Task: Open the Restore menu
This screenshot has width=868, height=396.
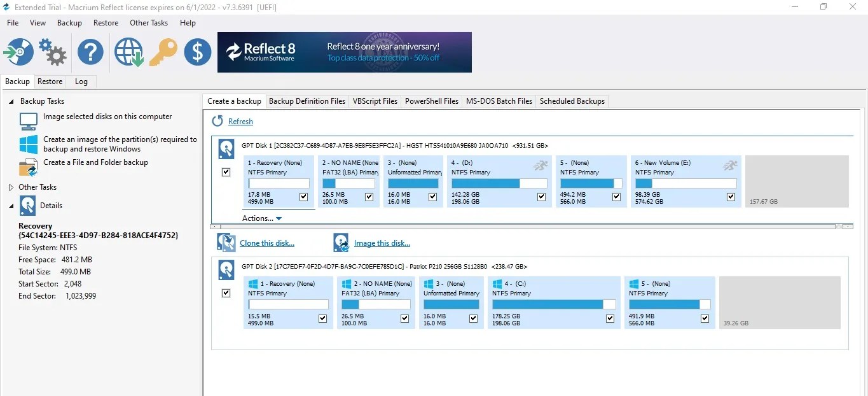Action: click(106, 23)
